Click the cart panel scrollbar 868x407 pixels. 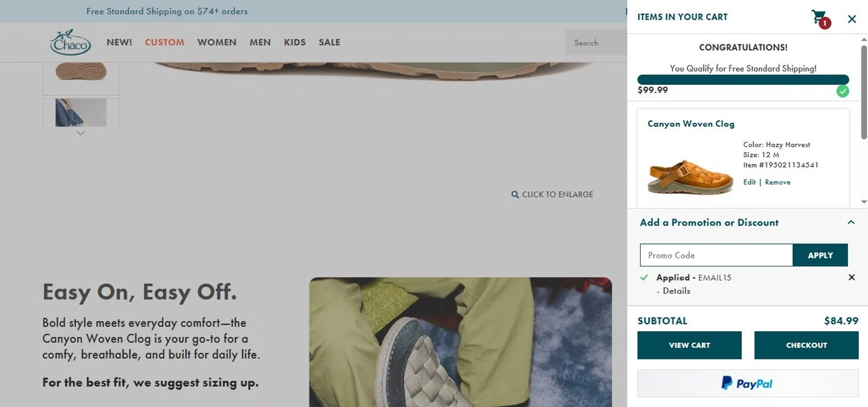point(864,92)
